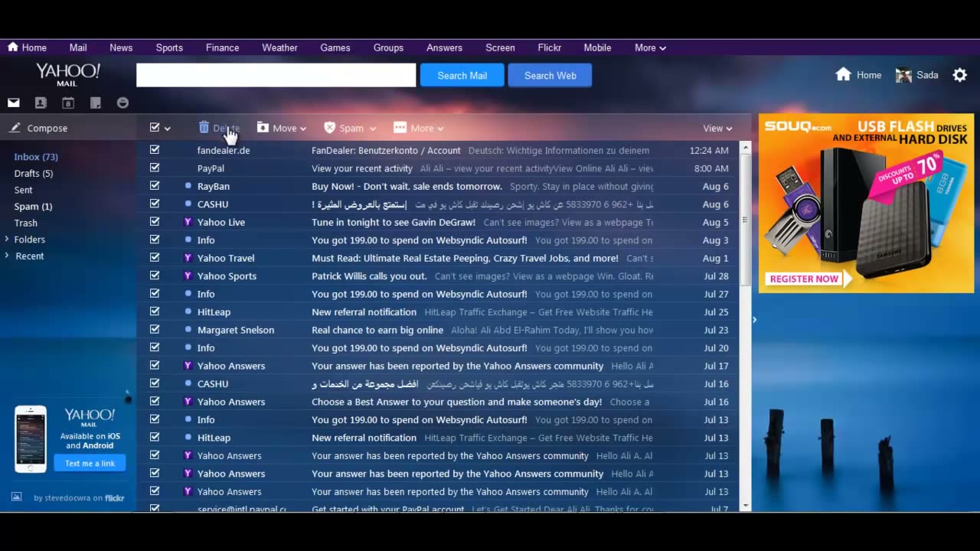This screenshot has height=551, width=980.
Task: Click the Spam shield icon
Action: [x=330, y=128]
